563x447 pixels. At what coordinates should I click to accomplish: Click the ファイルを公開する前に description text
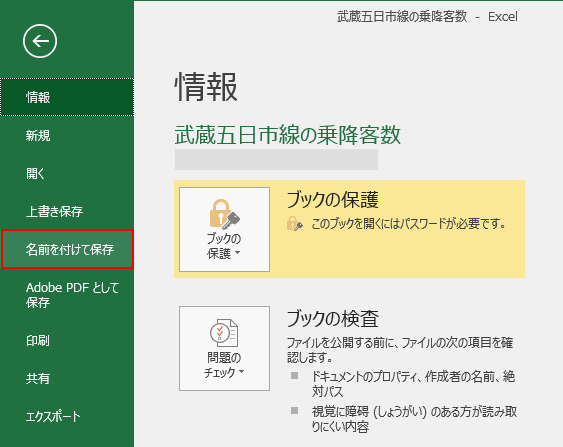(x=400, y=350)
